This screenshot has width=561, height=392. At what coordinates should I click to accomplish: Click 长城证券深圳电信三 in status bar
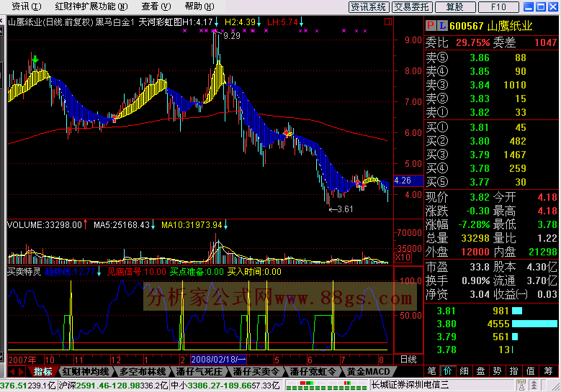tap(410, 386)
